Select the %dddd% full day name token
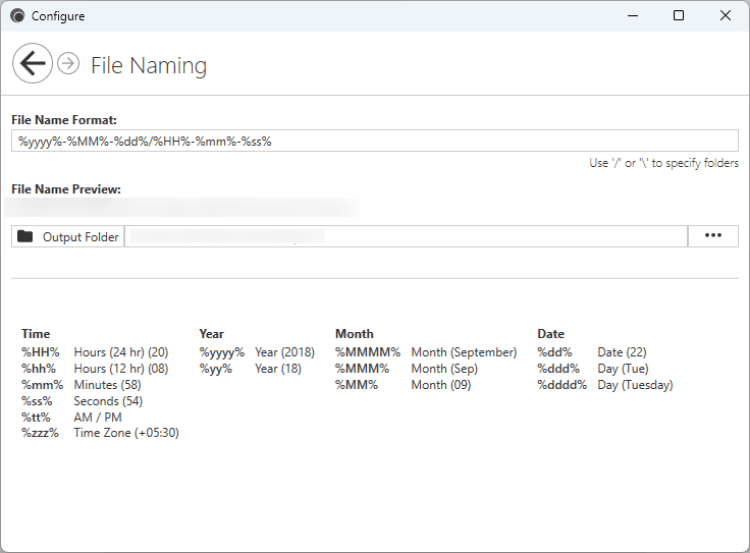The height and width of the screenshot is (553, 750). click(562, 385)
